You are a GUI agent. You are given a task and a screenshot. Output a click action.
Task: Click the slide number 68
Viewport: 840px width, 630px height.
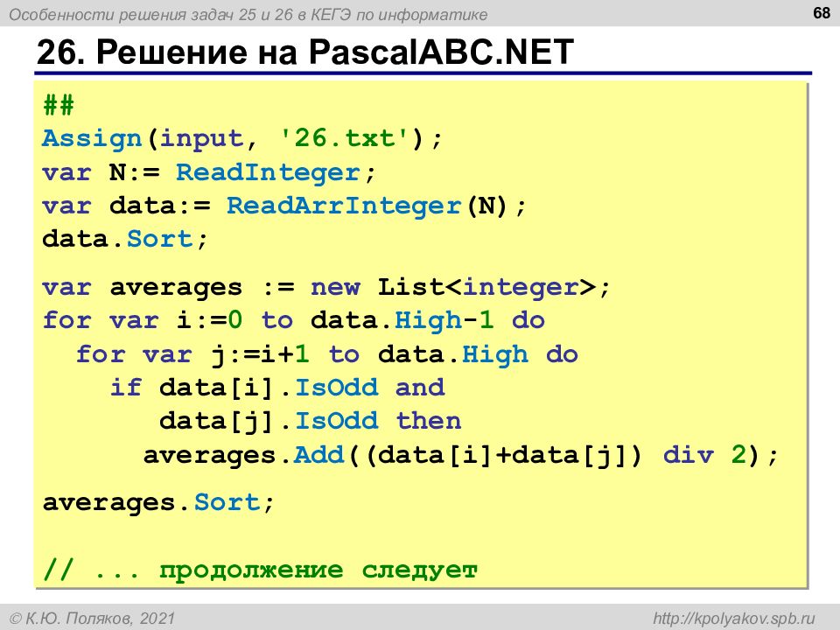point(821,13)
